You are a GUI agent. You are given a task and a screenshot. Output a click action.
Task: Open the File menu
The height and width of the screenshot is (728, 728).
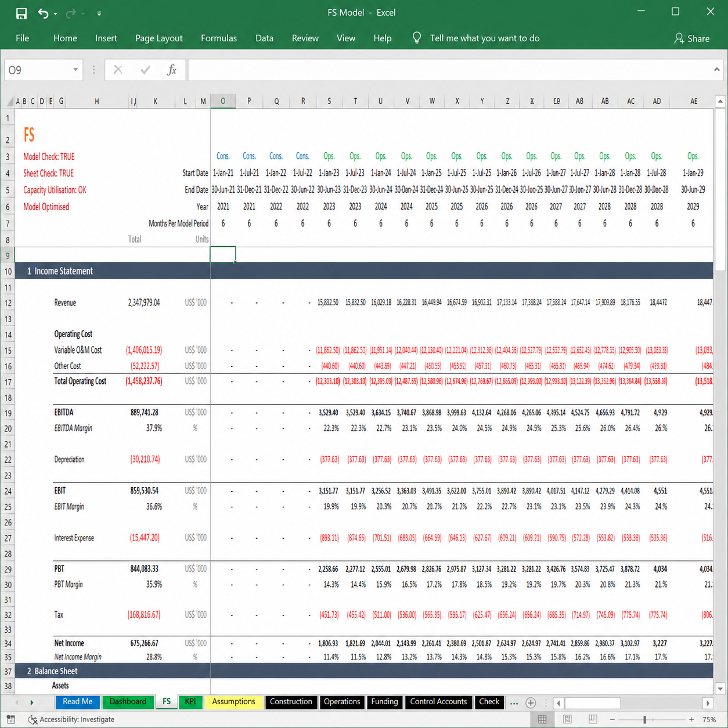(x=23, y=38)
